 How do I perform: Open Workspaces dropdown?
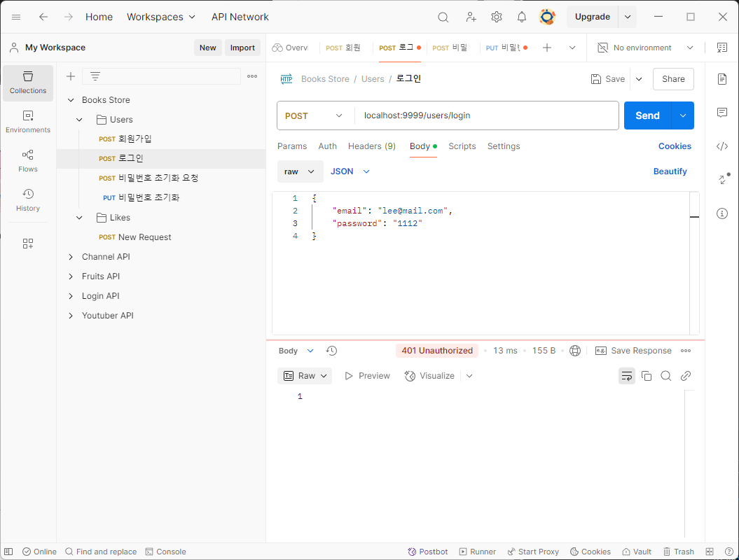160,17
